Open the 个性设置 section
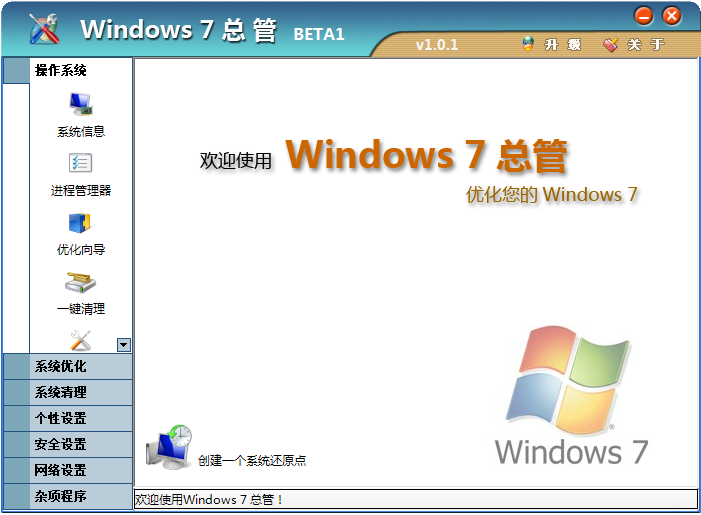Screen dimensions: 701x515 point(68,418)
